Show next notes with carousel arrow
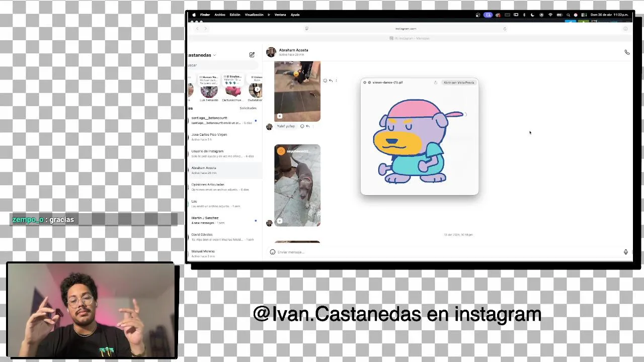This screenshot has height=362, width=644. click(258, 89)
